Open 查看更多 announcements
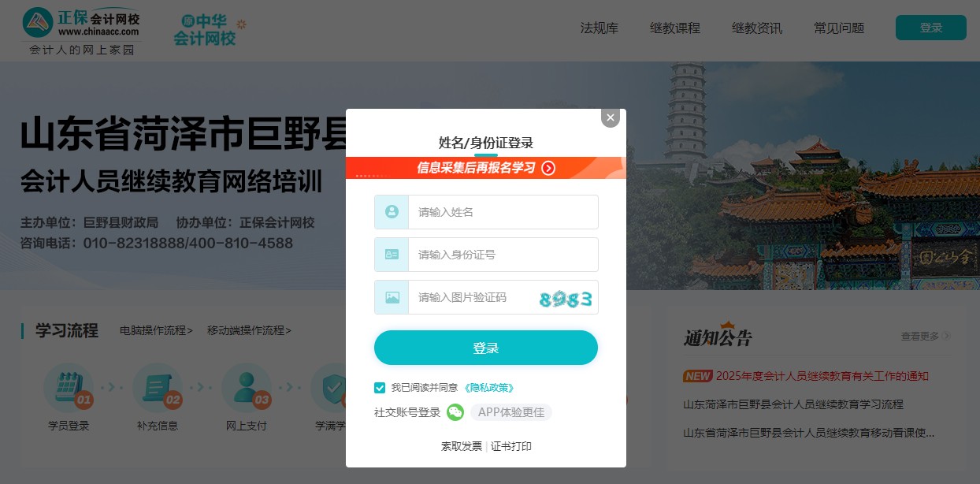The height and width of the screenshot is (484, 980). point(926,336)
